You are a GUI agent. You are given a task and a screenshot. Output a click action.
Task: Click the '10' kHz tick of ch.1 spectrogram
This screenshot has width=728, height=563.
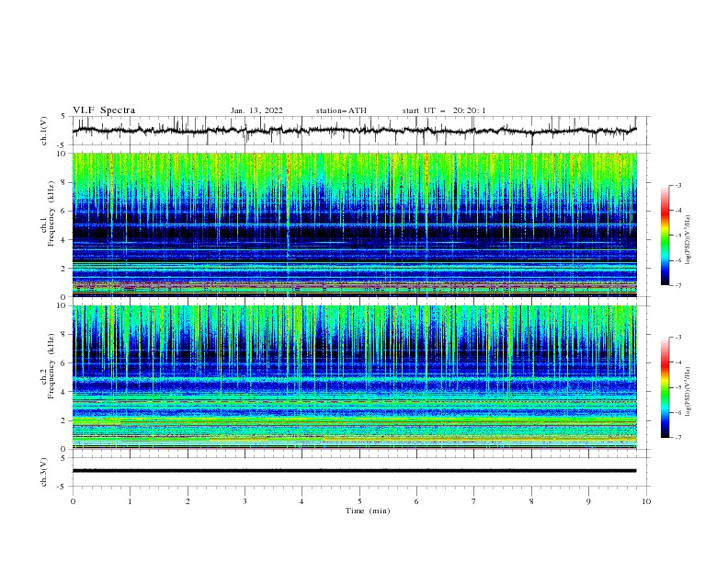pyautogui.click(x=63, y=154)
